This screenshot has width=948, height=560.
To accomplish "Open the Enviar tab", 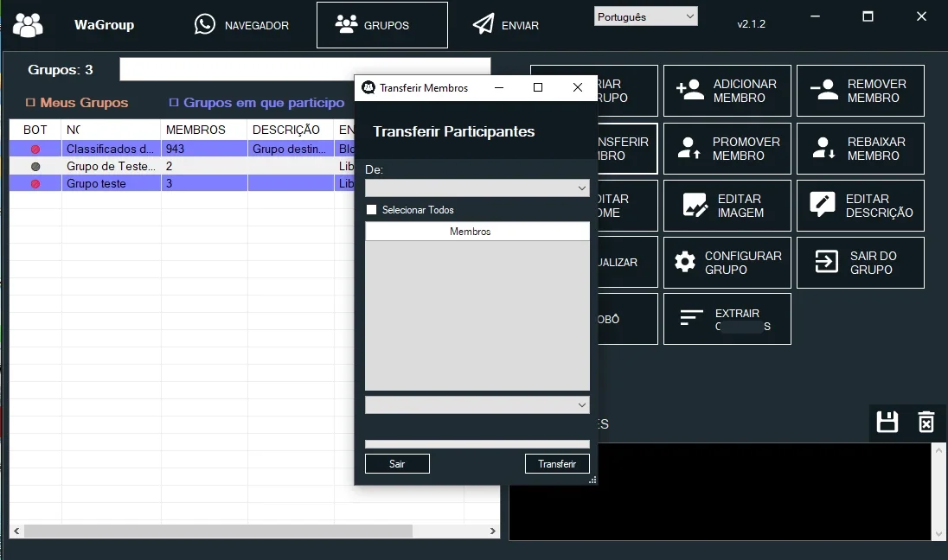I will (505, 25).
